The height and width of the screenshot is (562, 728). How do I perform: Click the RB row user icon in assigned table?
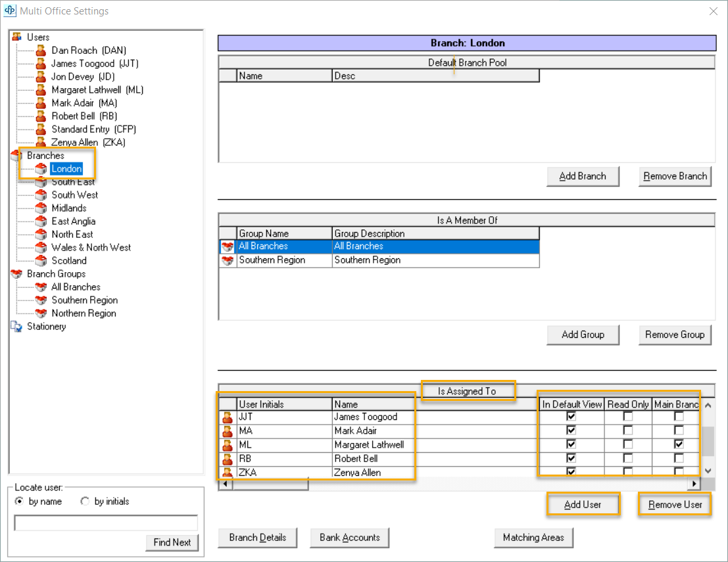[x=228, y=459]
